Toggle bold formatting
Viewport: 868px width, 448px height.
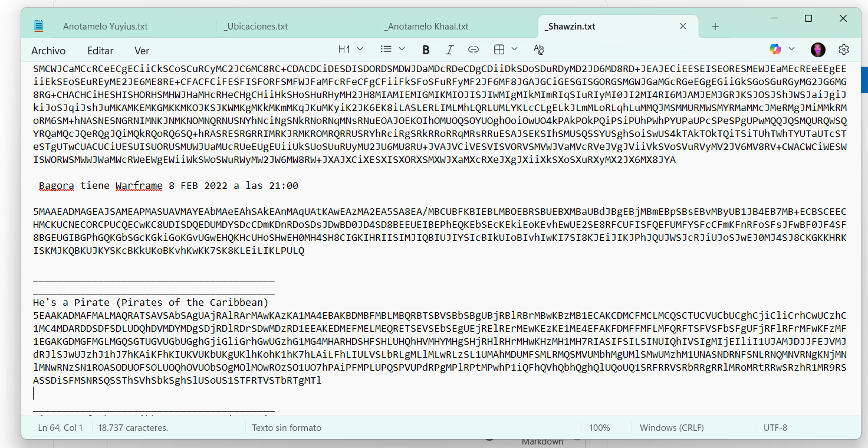426,50
